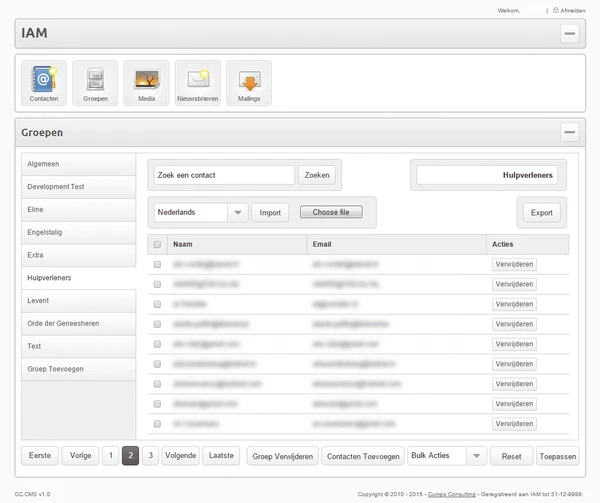Collapse the Groepen panel
This screenshot has height=503, width=600.
(x=569, y=132)
